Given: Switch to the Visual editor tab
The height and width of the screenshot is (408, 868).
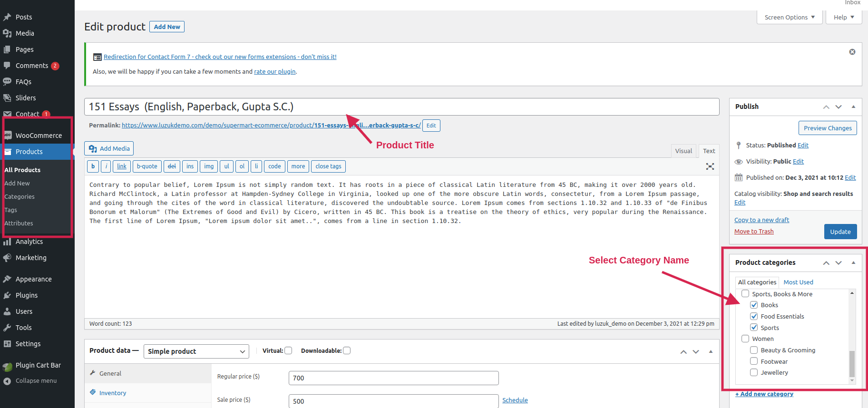Looking at the screenshot, I should pos(683,151).
